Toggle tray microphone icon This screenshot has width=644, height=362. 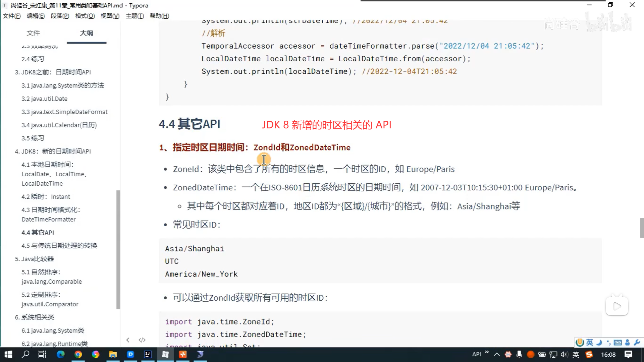[x=519, y=354]
